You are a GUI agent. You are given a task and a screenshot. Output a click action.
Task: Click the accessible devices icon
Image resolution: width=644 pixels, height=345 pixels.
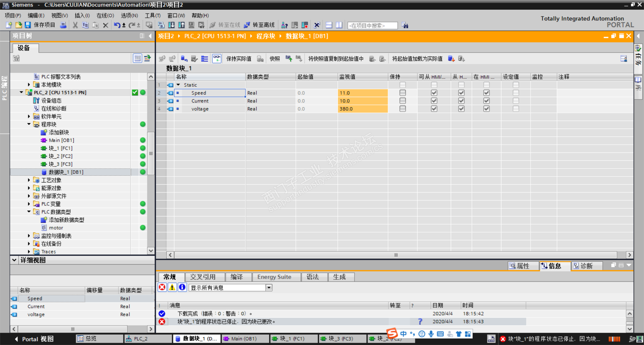284,25
